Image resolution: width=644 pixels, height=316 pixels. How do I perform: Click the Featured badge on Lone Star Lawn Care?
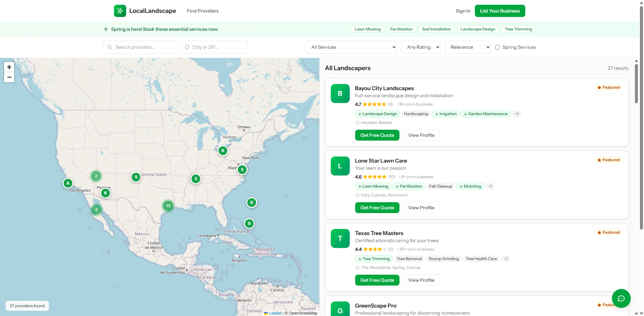609,160
